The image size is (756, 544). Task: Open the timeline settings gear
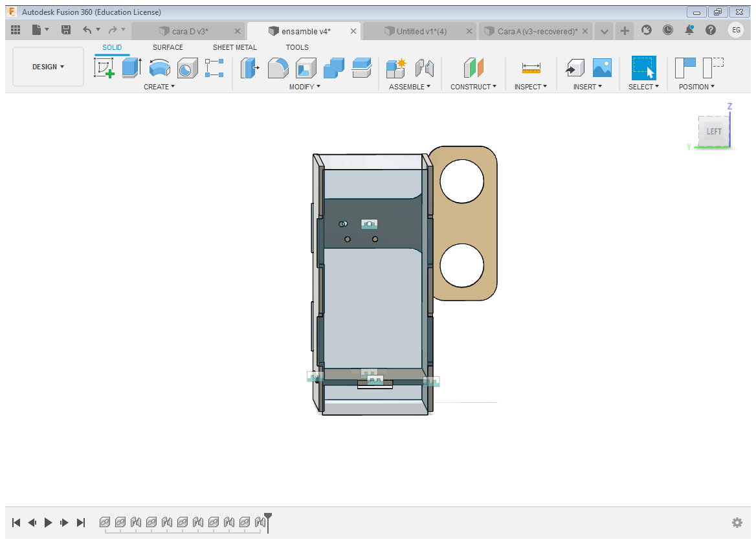click(x=737, y=523)
